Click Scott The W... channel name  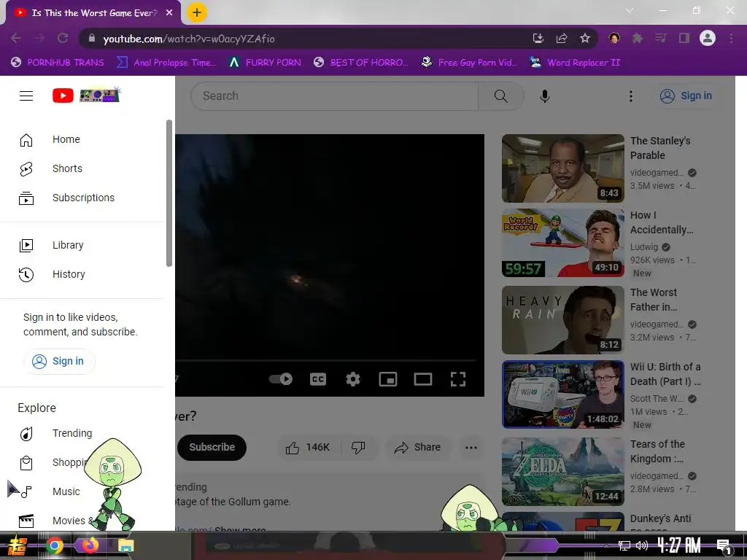[x=656, y=399]
